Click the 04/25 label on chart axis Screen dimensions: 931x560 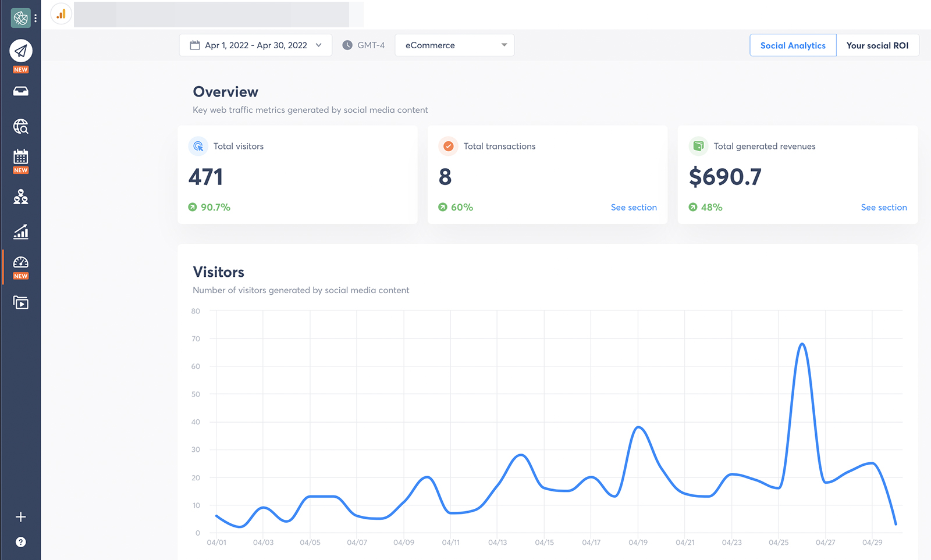(779, 542)
